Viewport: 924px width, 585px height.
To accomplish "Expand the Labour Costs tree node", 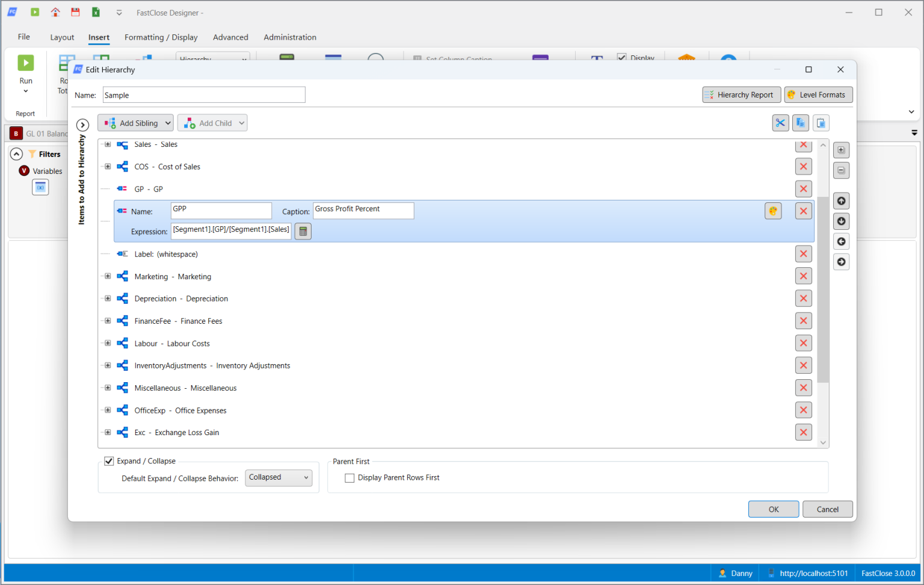I will click(x=108, y=343).
